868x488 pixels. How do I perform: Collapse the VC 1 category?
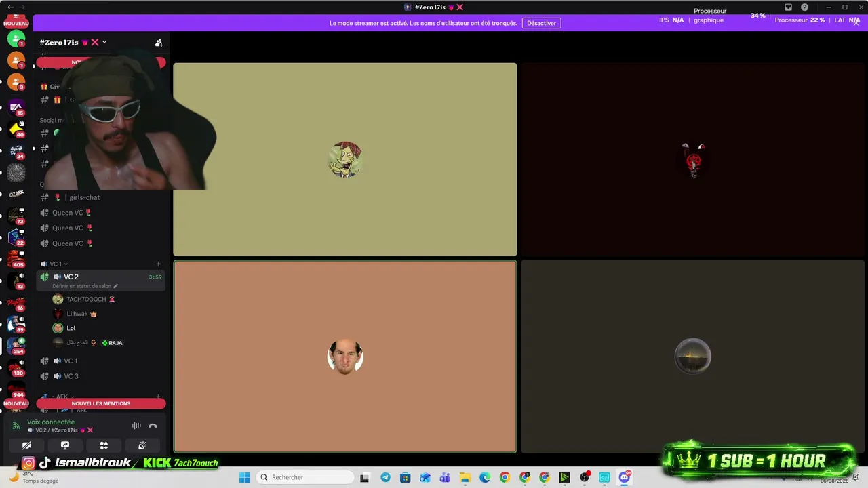pos(55,264)
